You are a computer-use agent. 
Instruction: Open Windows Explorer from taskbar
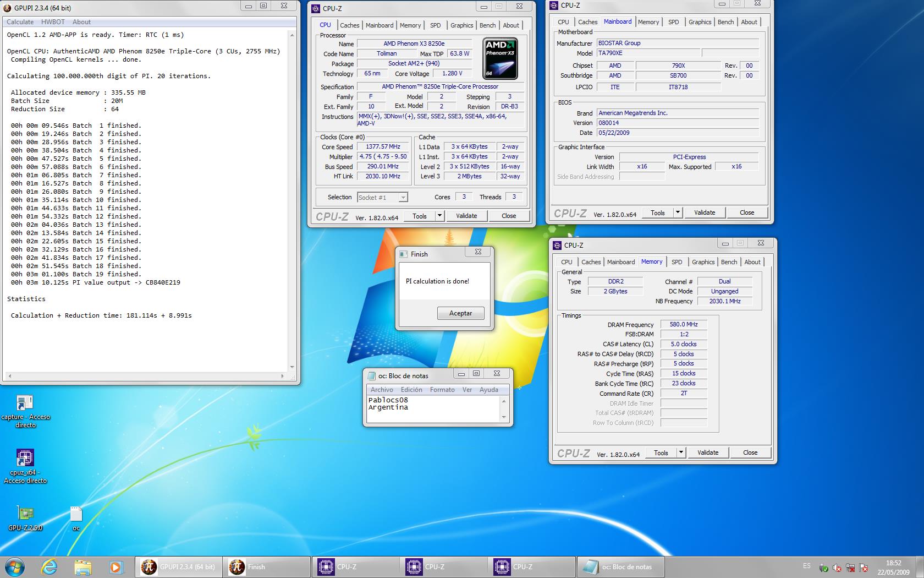click(82, 566)
